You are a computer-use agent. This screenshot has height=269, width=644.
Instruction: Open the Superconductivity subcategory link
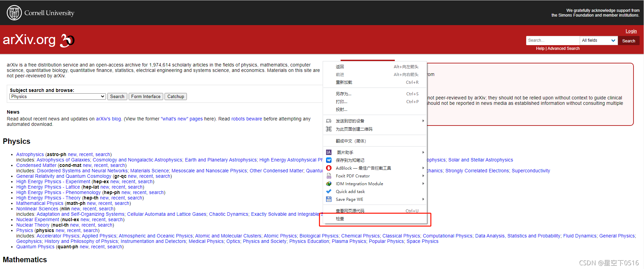[x=531, y=171]
